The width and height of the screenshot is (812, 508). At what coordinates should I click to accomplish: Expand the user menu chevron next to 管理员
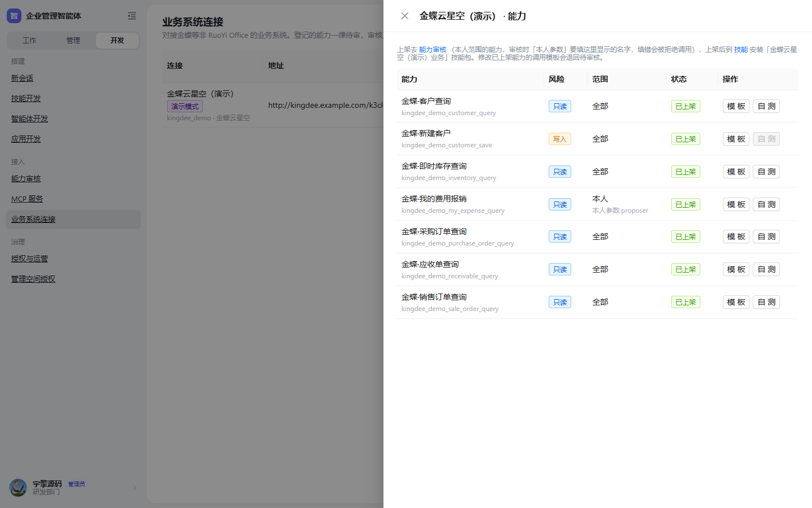(135, 488)
